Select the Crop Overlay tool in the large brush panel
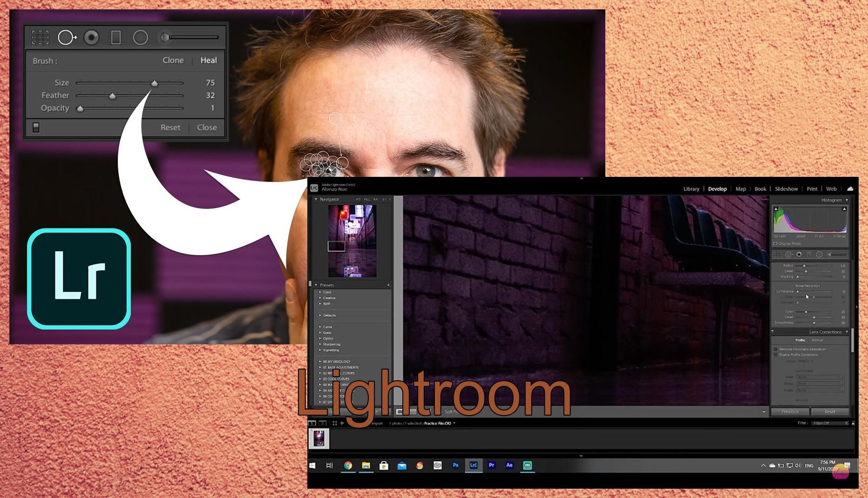 point(40,37)
